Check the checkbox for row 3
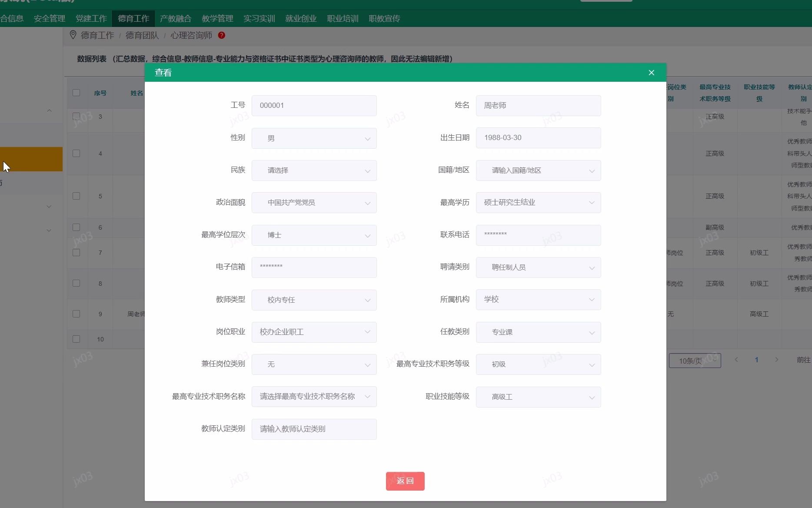The height and width of the screenshot is (508, 812). point(77,116)
